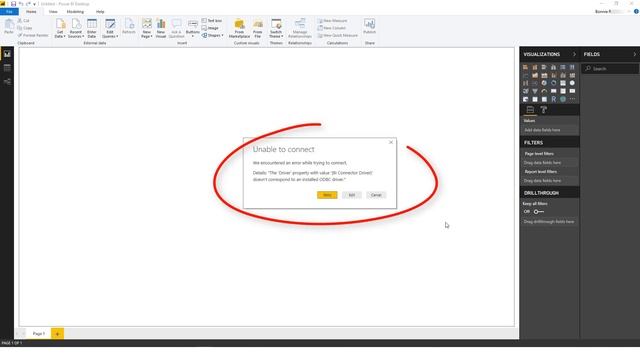Open the Report view from the left sidebar
This screenshot has height=360, width=640.
coord(7,54)
